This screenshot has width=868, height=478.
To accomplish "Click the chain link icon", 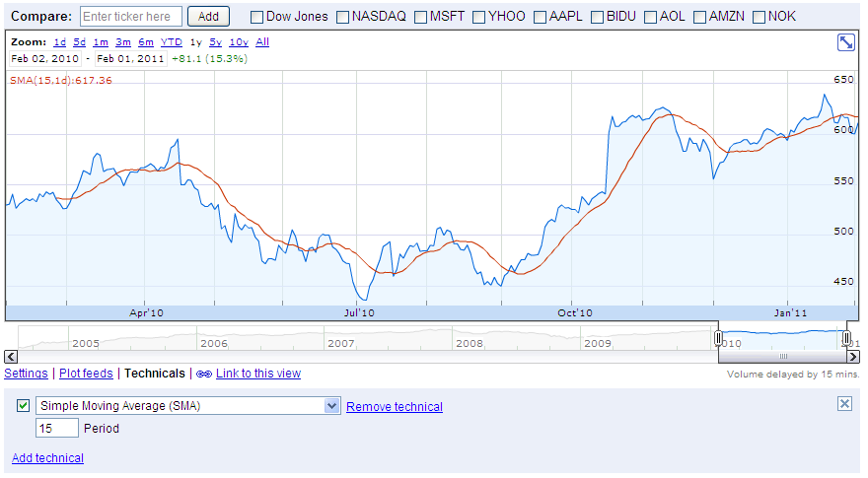I will pyautogui.click(x=204, y=375).
